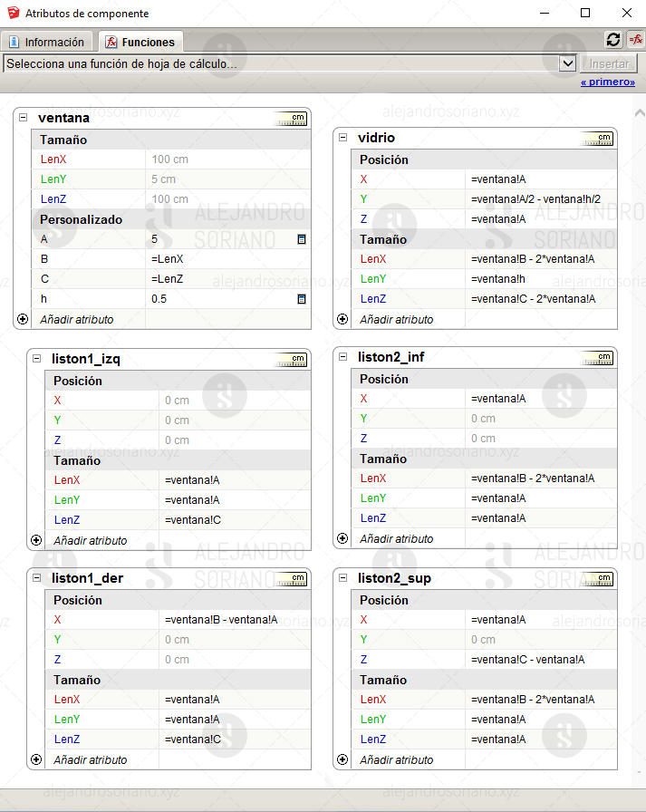646x812 pixels.
Task: Click the cm units ruler on vidrio
Action: pos(597,139)
